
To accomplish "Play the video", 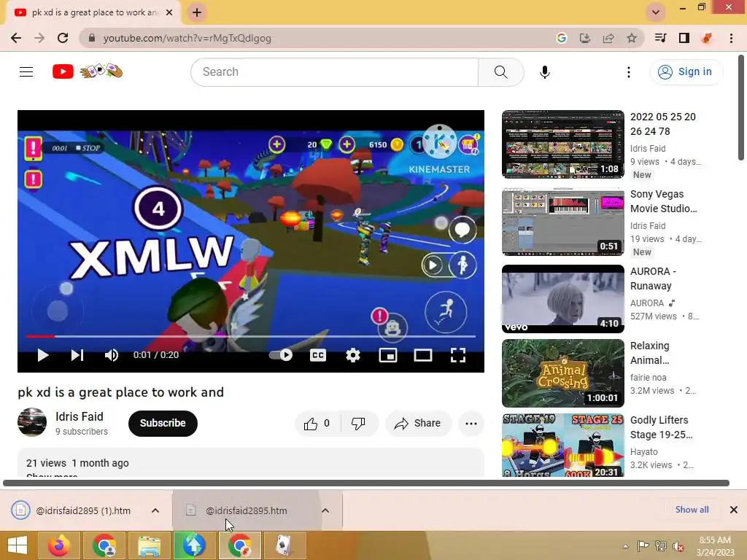I will click(x=42, y=355).
